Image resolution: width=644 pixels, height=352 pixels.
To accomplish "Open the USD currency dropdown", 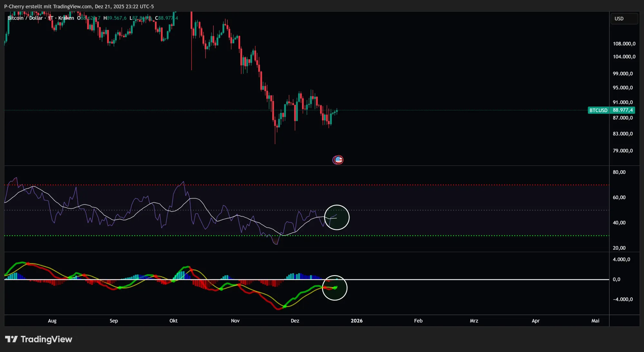I will (x=624, y=18).
